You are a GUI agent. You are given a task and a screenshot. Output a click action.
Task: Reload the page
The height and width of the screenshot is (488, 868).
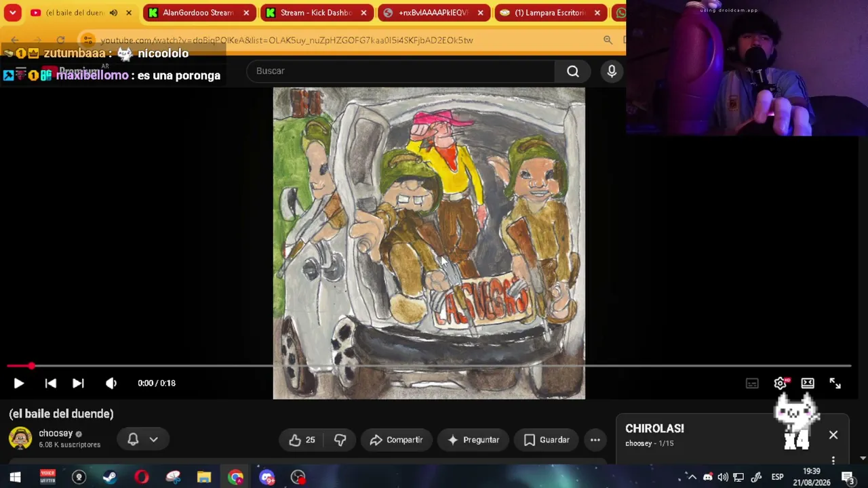[x=60, y=40]
